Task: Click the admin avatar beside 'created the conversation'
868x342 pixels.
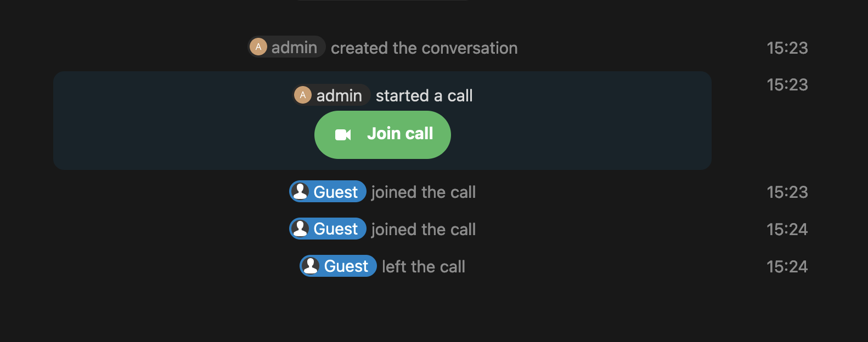Action: [x=258, y=47]
